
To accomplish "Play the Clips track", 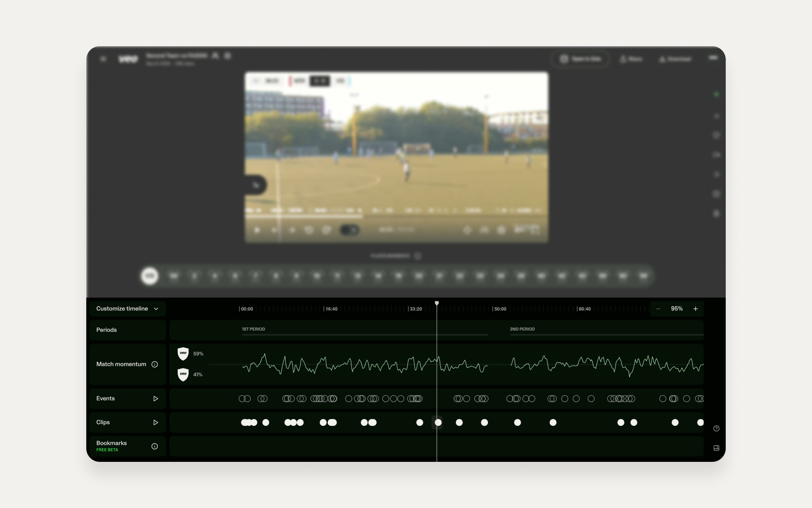I will click(x=156, y=422).
